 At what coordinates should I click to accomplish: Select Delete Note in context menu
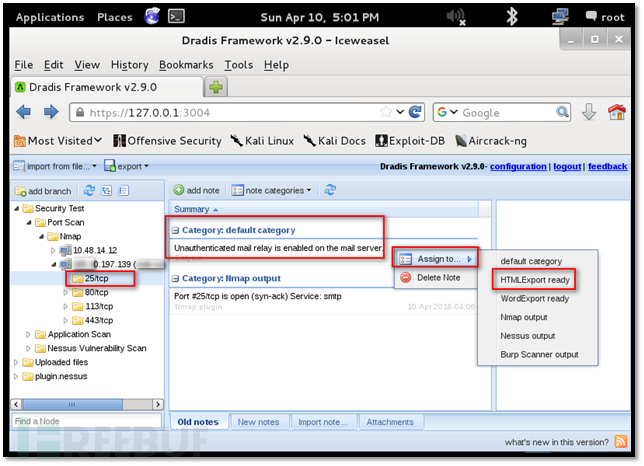coord(435,278)
